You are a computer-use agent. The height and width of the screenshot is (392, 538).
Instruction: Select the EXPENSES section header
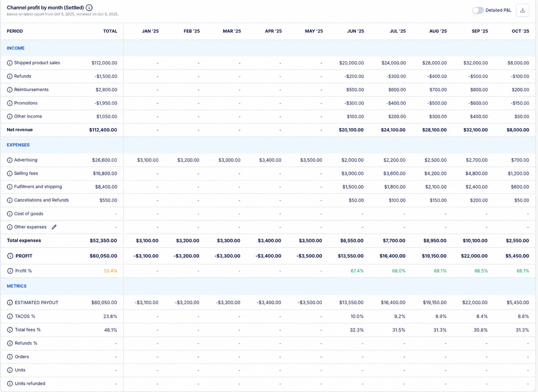[18, 145]
